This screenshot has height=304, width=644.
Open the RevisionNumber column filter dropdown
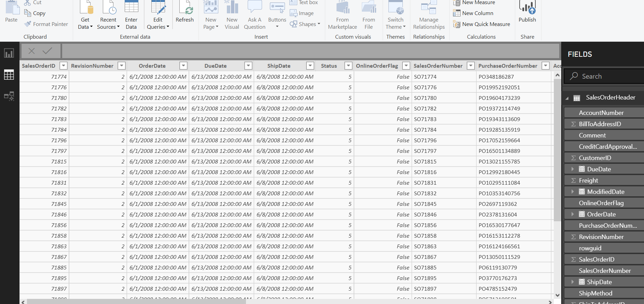tap(121, 66)
